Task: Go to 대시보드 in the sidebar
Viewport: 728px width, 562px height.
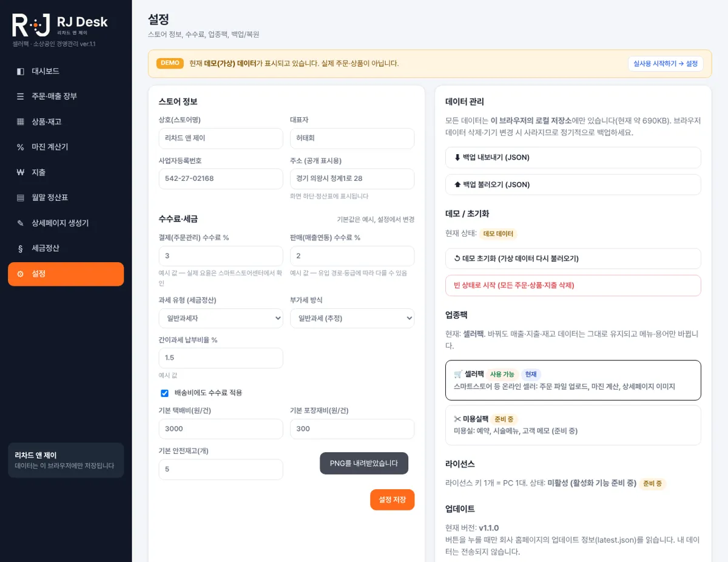Action: [66, 71]
